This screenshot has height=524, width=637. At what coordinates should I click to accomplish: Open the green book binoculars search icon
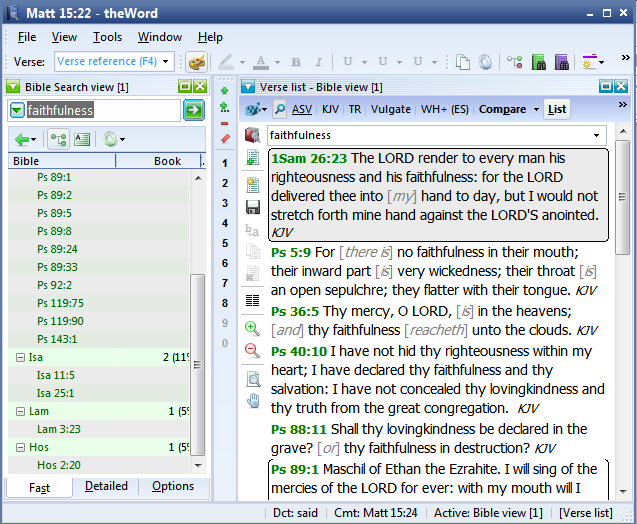539,62
